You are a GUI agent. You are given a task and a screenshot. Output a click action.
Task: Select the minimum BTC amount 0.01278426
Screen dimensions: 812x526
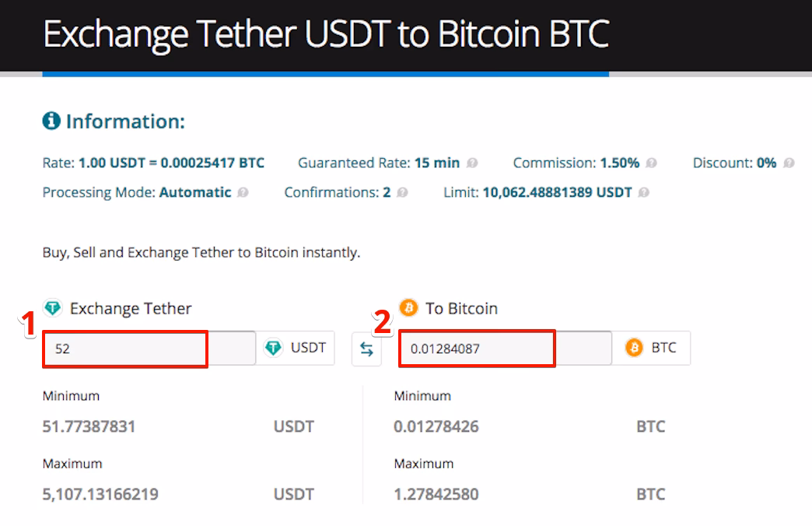[436, 426]
